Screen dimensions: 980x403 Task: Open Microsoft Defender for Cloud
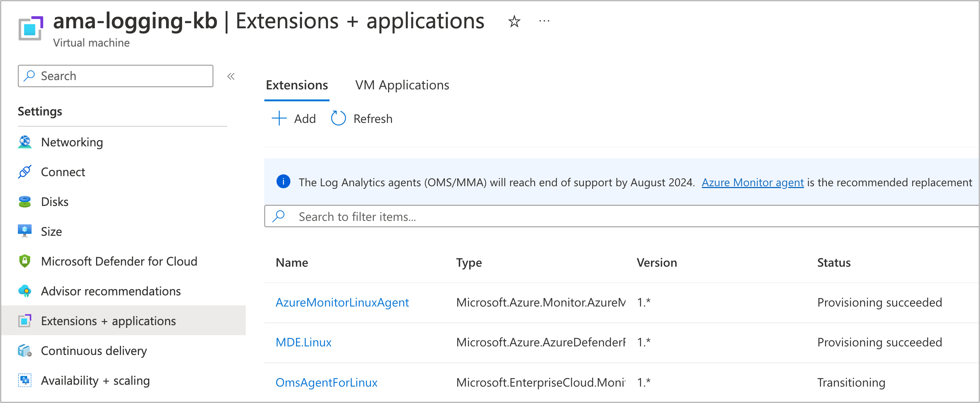click(119, 261)
